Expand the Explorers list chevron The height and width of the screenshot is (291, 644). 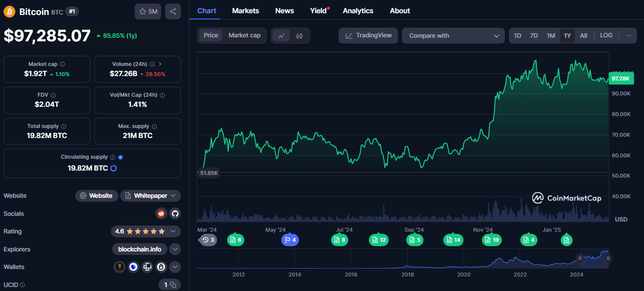[175, 249]
